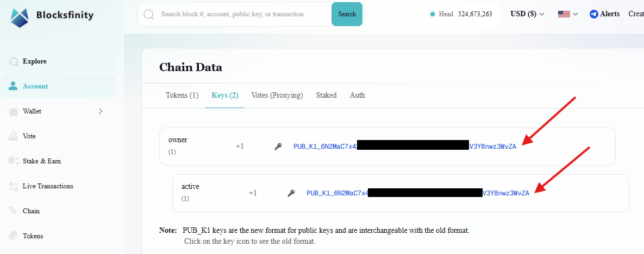The height and width of the screenshot is (254, 644).
Task: Select the Keys (2) tab
Action: [x=224, y=95]
